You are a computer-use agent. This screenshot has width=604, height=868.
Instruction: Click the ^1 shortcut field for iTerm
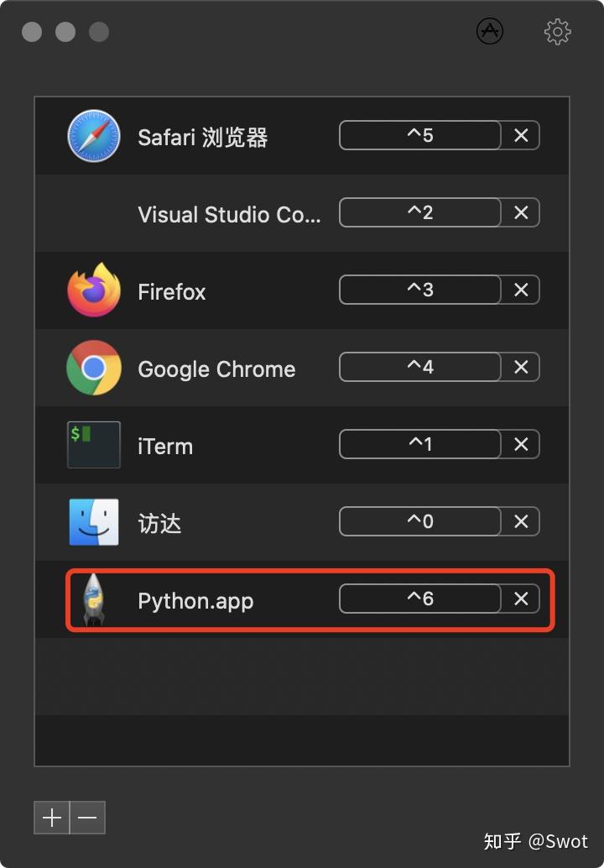[419, 444]
